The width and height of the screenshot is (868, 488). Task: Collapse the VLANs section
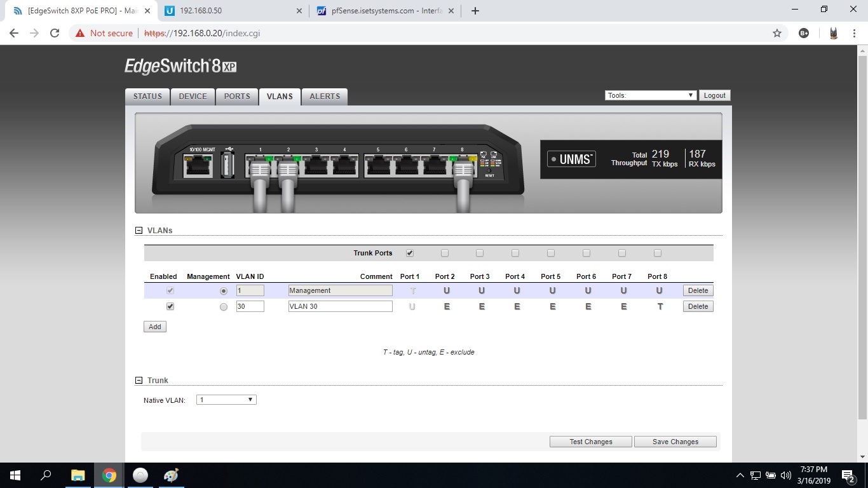tap(139, 231)
